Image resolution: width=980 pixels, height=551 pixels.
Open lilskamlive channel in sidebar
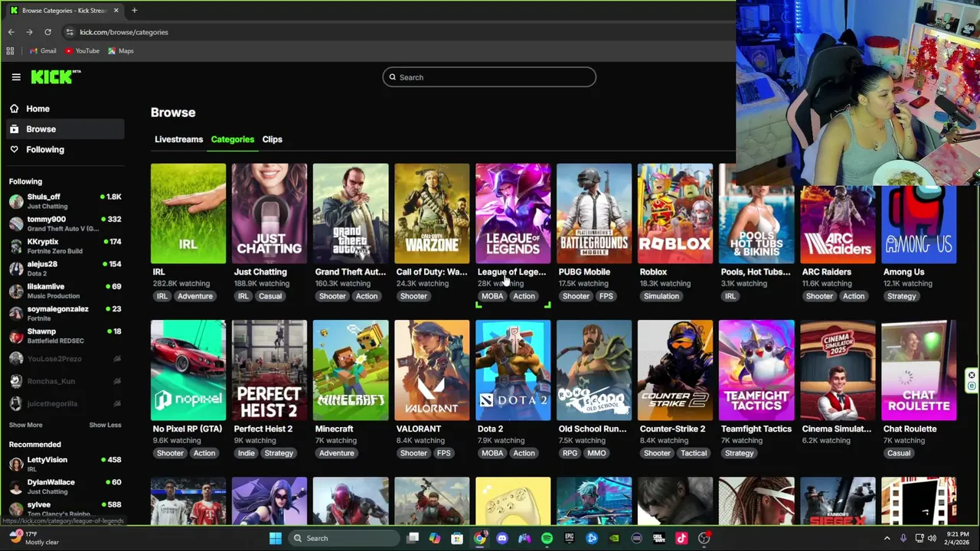[x=65, y=291]
